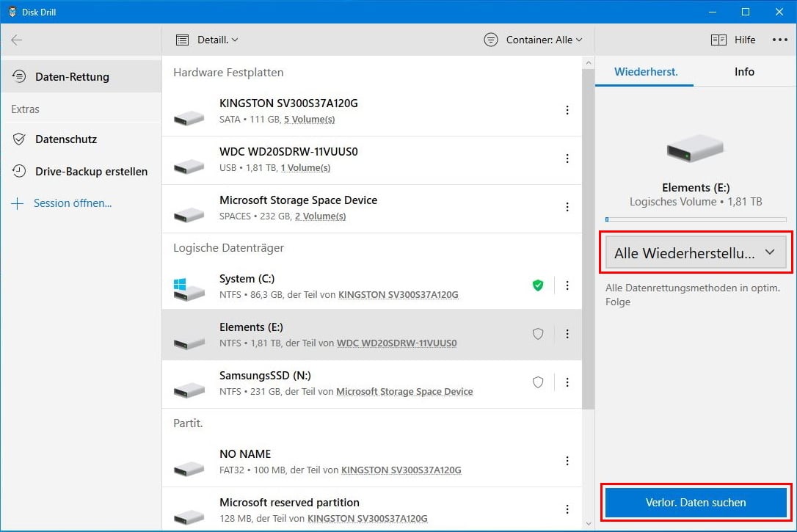
Task: Open options menu for KINGSTON SV300S37A120G disk
Action: click(x=567, y=110)
